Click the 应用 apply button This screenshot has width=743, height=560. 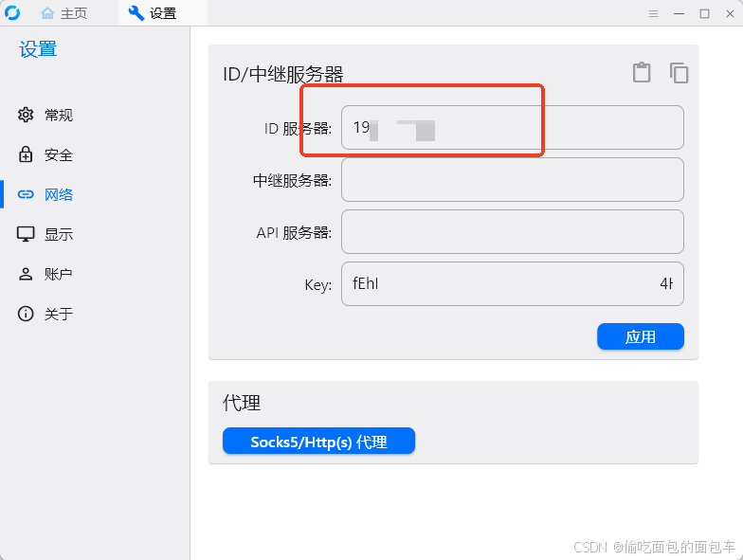[x=641, y=336]
